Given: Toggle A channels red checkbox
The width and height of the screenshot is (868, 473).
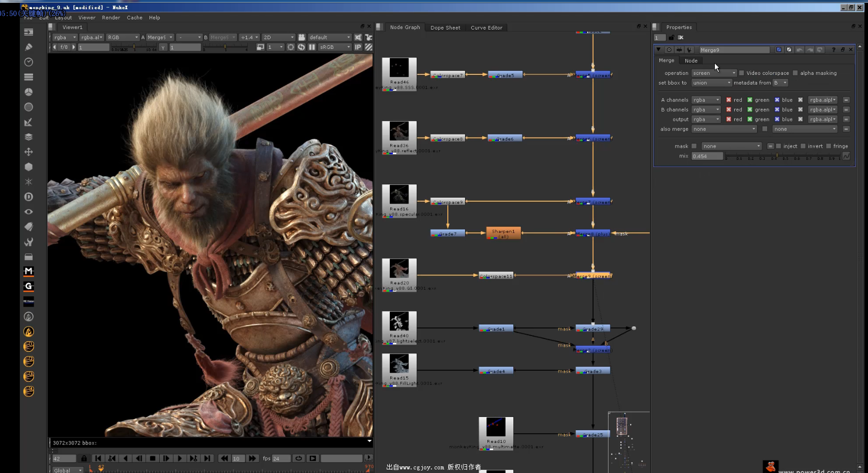Looking at the screenshot, I should click(x=729, y=100).
